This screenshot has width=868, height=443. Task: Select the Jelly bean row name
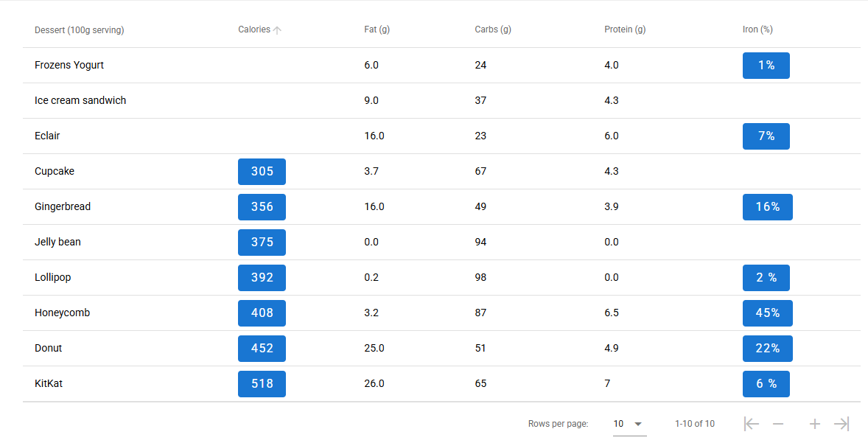point(57,242)
